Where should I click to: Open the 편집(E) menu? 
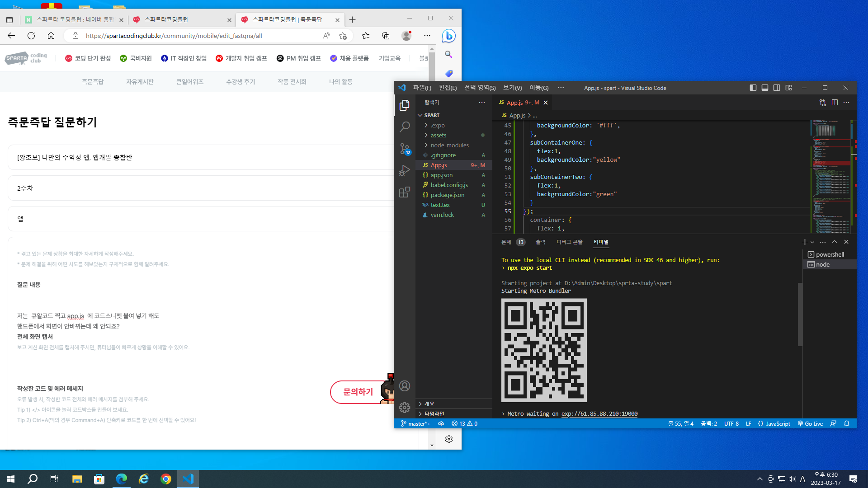pyautogui.click(x=448, y=88)
